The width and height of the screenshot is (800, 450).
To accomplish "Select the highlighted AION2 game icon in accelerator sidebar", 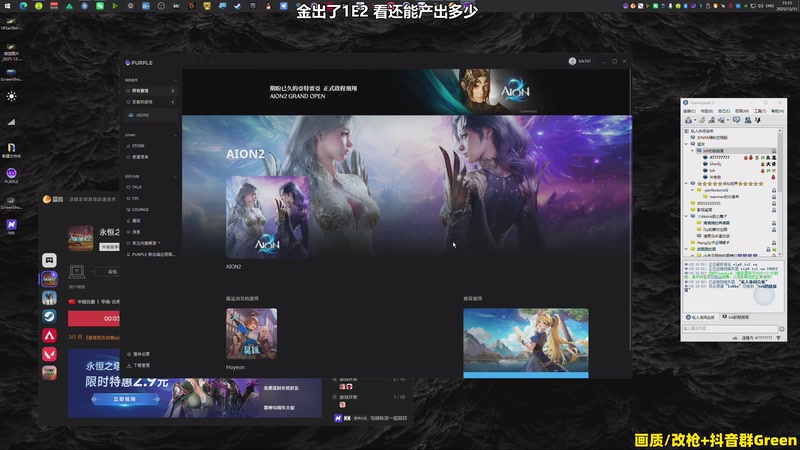I will tap(49, 279).
